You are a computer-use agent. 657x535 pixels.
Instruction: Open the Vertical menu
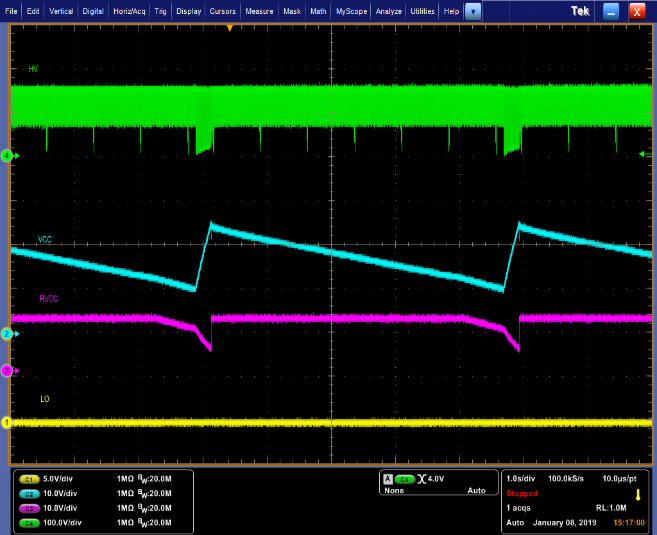pos(61,11)
